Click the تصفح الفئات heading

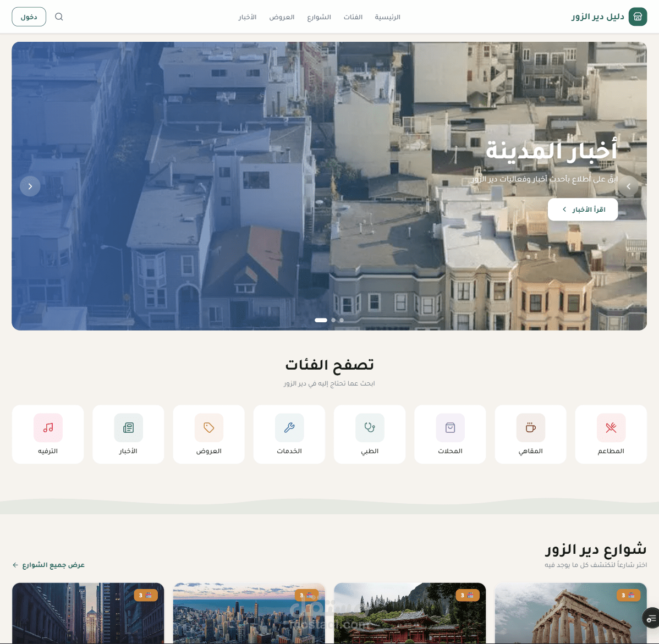[x=329, y=365]
